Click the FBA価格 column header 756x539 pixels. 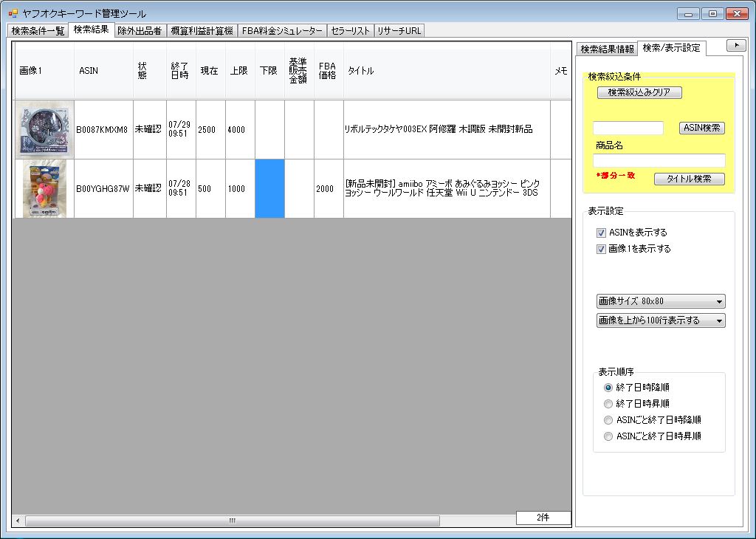pos(329,71)
